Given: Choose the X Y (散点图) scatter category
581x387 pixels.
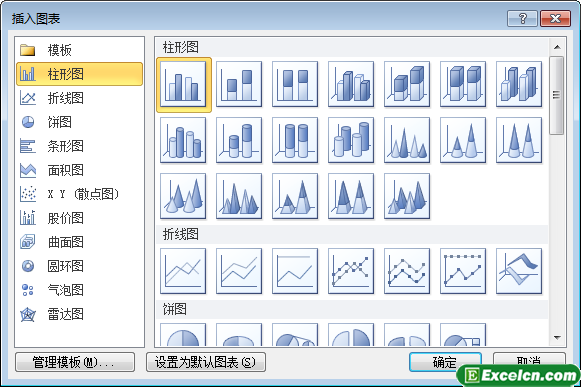Looking at the screenshot, I should [80, 194].
